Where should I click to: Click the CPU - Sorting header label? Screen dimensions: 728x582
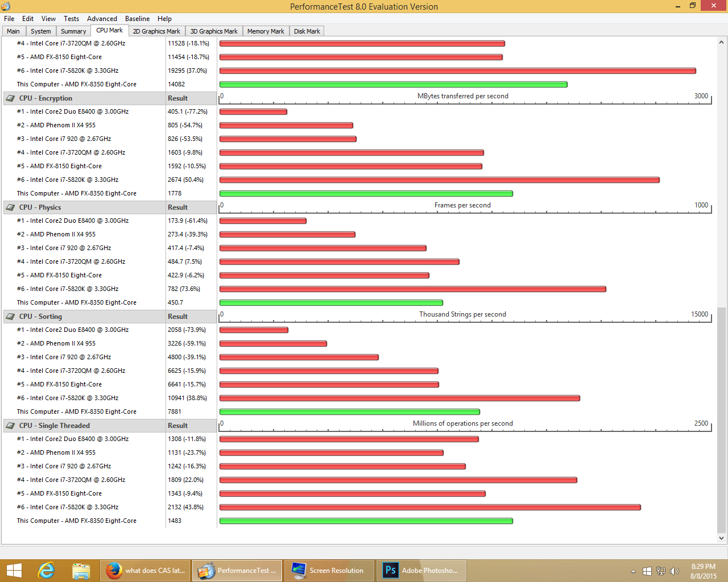[40, 317]
